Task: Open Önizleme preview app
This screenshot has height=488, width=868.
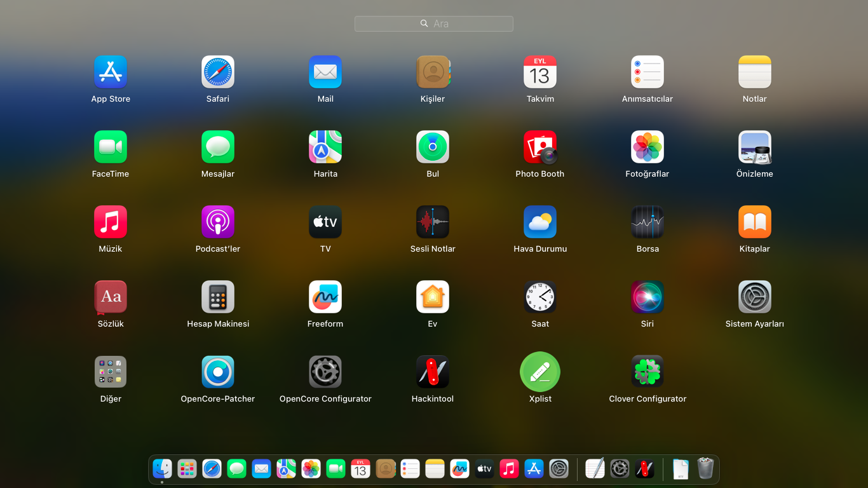Action: [755, 147]
